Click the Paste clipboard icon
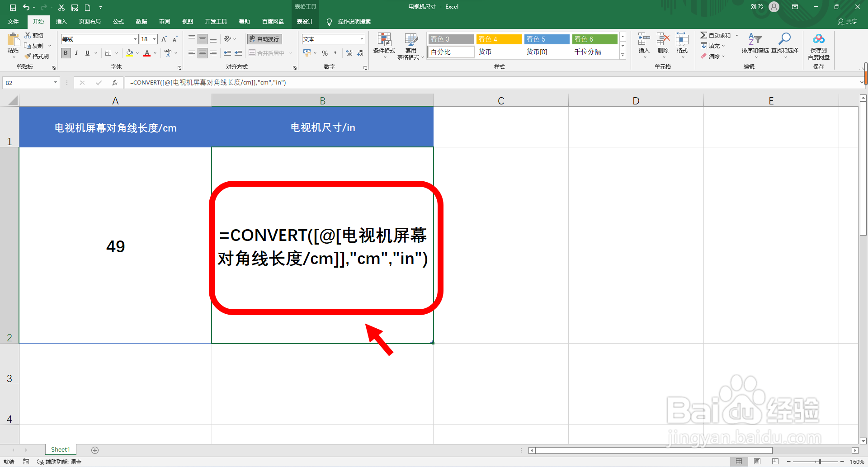This screenshot has height=467, width=868. point(13,40)
